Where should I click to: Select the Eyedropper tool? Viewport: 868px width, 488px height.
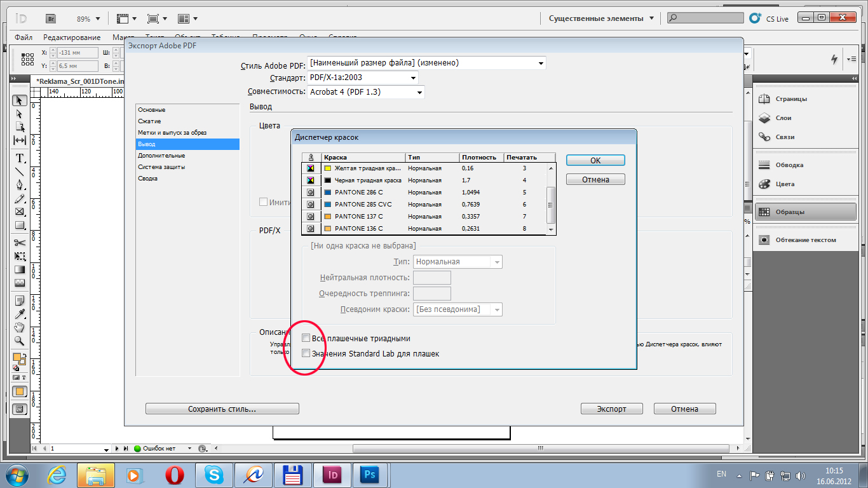click(x=20, y=314)
